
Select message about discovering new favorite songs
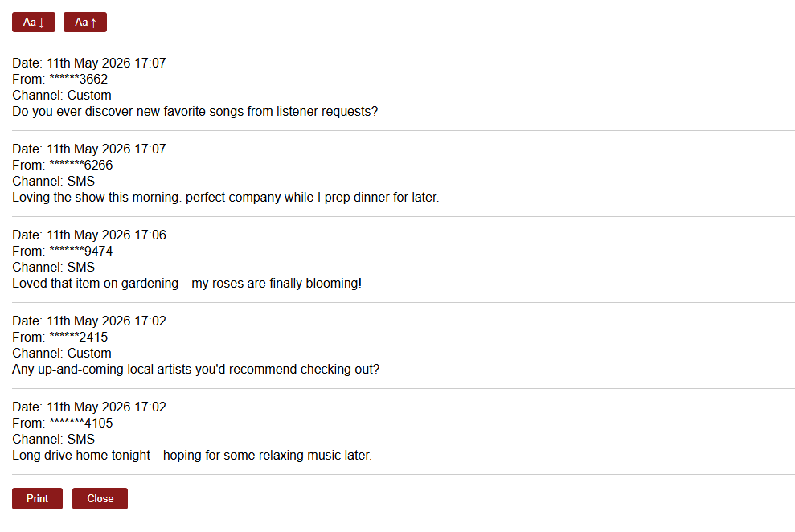[x=195, y=112]
